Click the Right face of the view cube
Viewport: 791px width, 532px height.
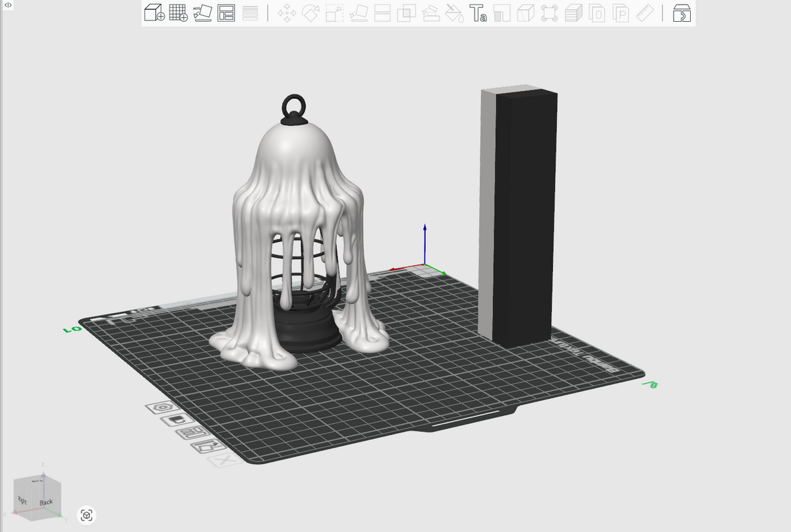[x=22, y=500]
